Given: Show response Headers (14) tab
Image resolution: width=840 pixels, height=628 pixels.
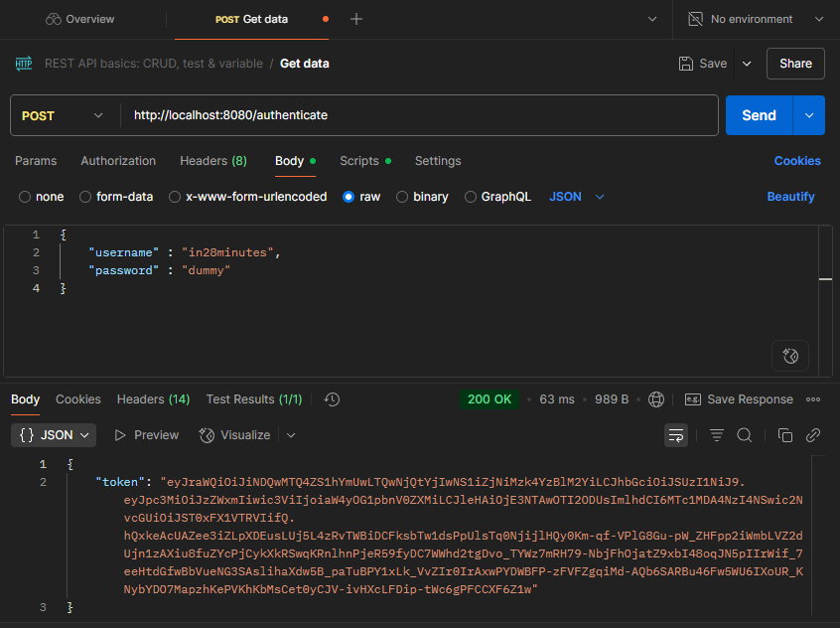Looking at the screenshot, I should [x=153, y=399].
